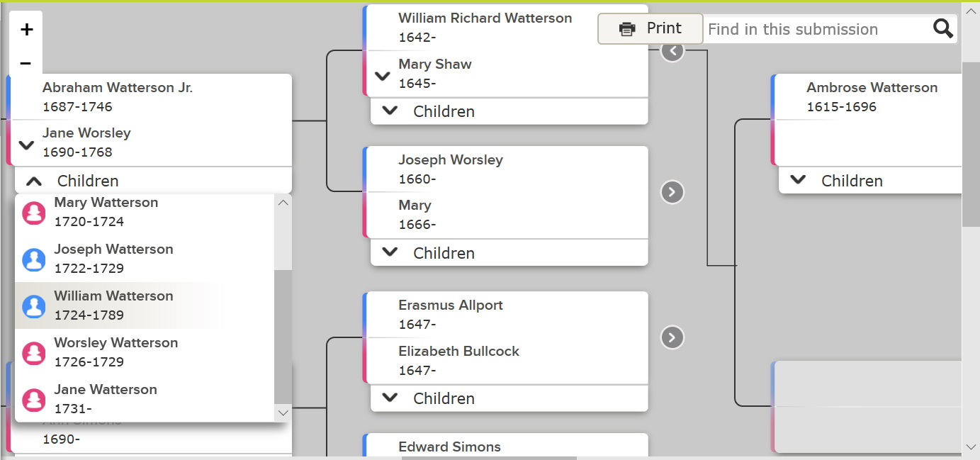The height and width of the screenshot is (460, 980).
Task: Open the chevron beside Mary Shaw
Action: [383, 77]
